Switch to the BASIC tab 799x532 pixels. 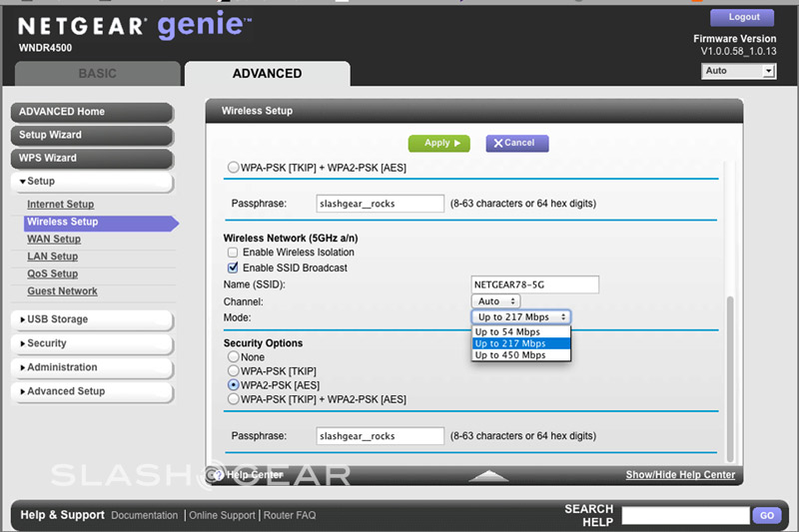coord(98,74)
